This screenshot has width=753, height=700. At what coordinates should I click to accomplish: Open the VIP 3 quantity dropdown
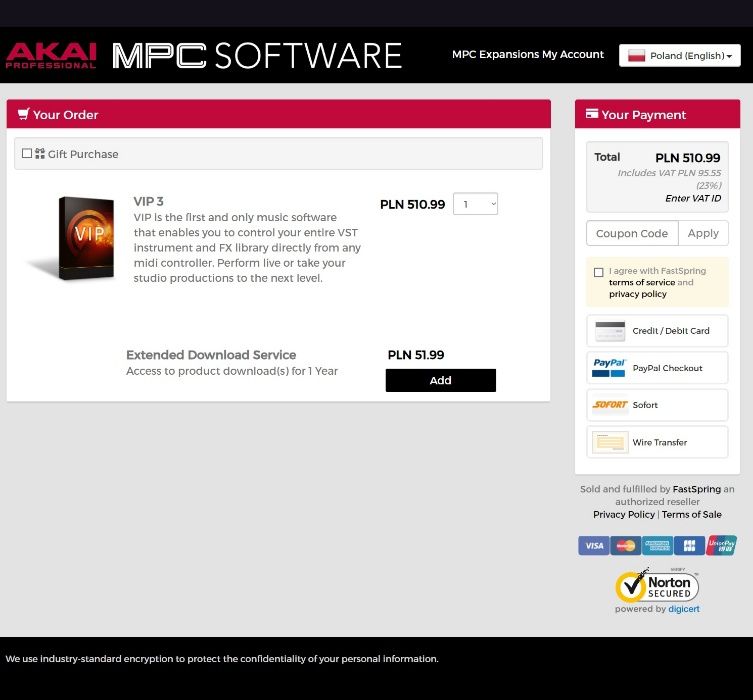[x=475, y=204]
